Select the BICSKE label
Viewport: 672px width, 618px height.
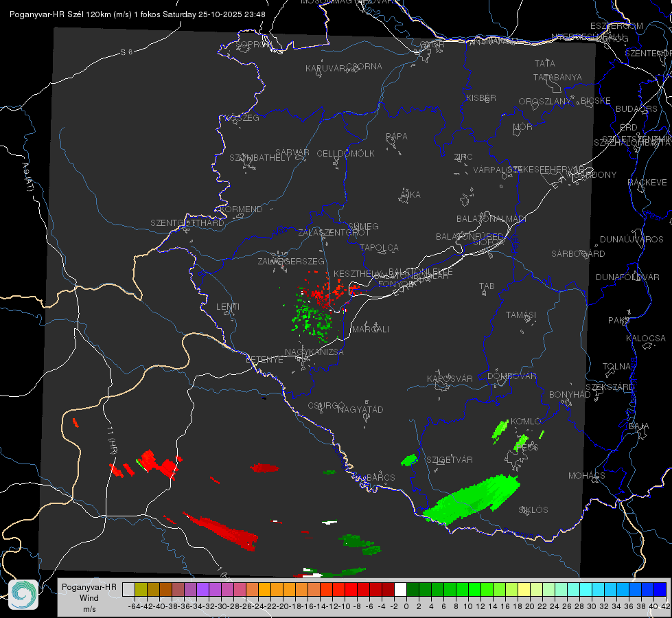[x=596, y=101]
